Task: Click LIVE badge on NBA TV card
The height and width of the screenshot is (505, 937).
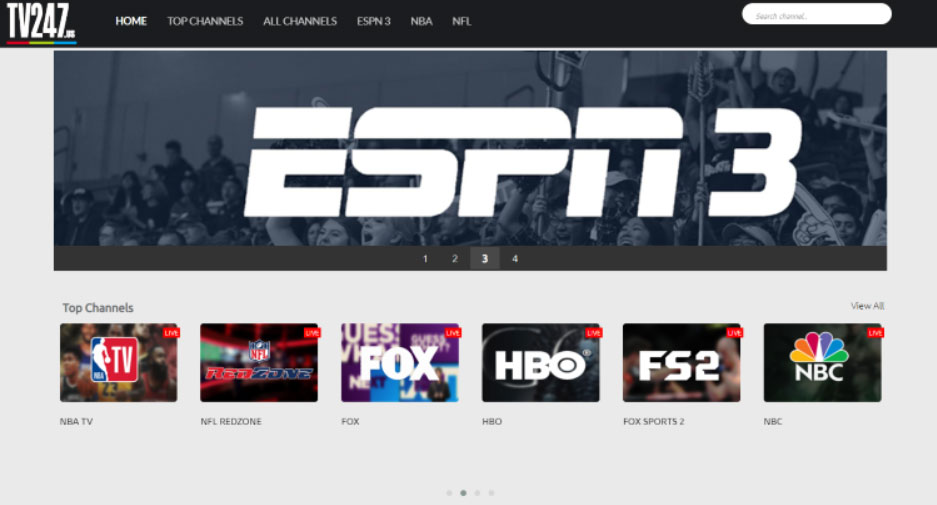Action: coord(172,333)
